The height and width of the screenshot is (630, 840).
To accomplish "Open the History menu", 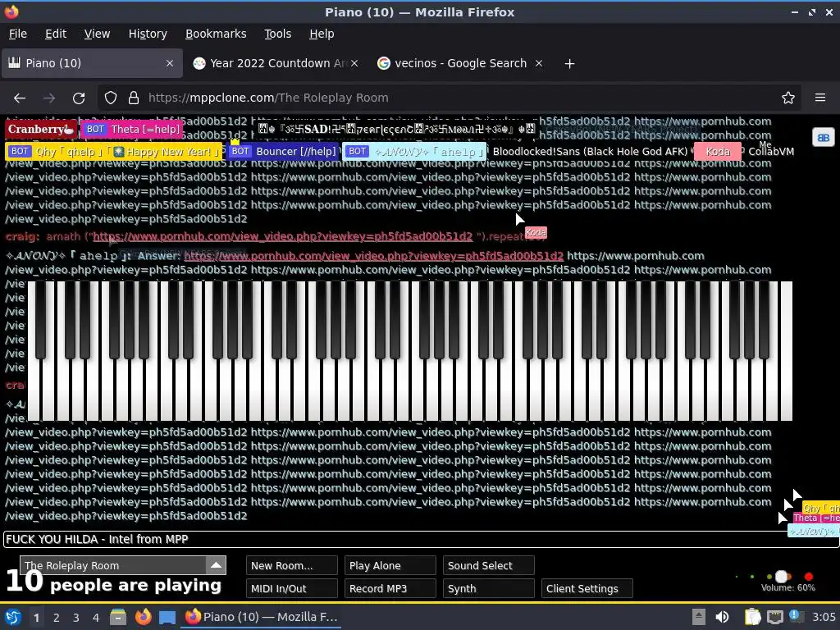I will (148, 34).
